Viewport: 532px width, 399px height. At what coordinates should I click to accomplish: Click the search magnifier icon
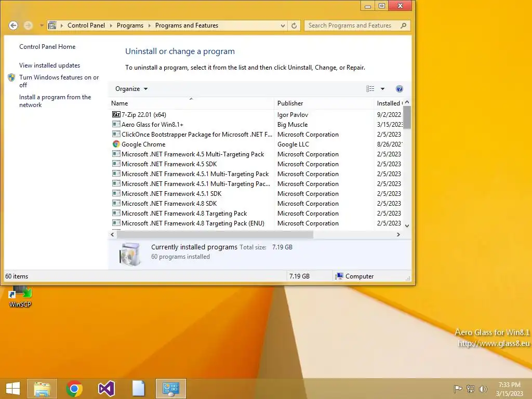point(403,25)
